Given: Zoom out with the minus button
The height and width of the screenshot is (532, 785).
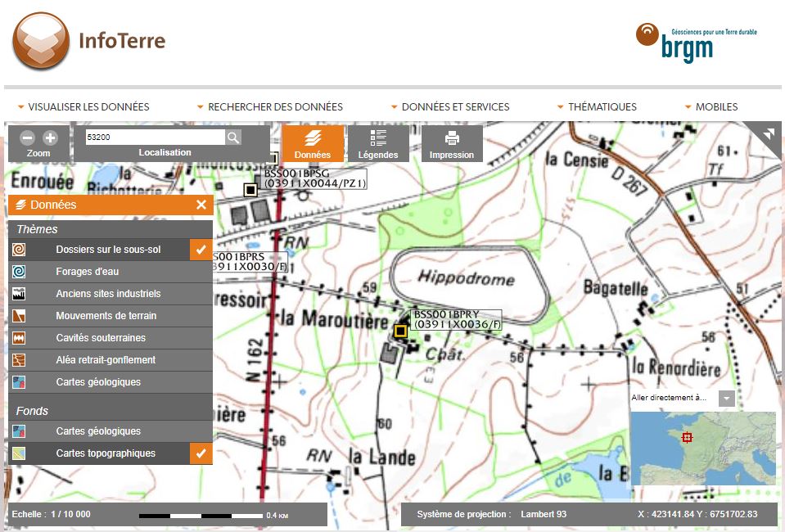Looking at the screenshot, I should click(x=28, y=138).
